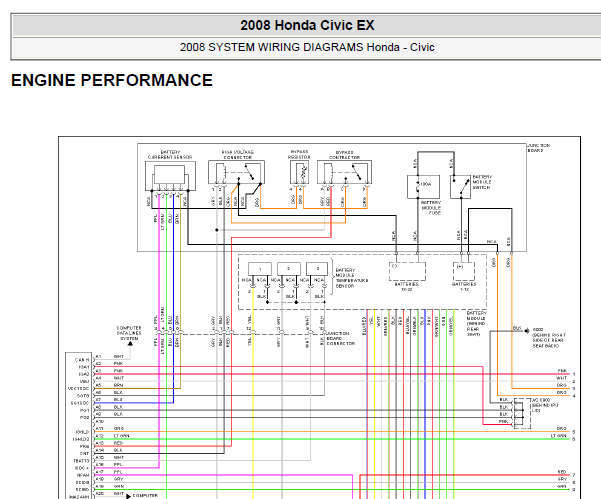The height and width of the screenshot is (499, 601).
Task: Click the 'BATTERY CURRENT SENSOR' label
Action: (x=170, y=154)
